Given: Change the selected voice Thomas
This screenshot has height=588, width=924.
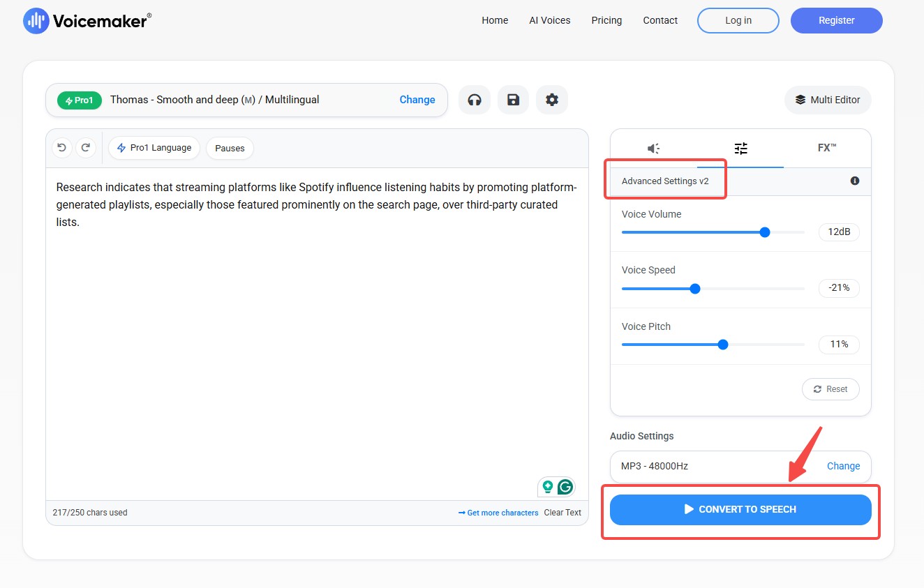Looking at the screenshot, I should pyautogui.click(x=417, y=100).
